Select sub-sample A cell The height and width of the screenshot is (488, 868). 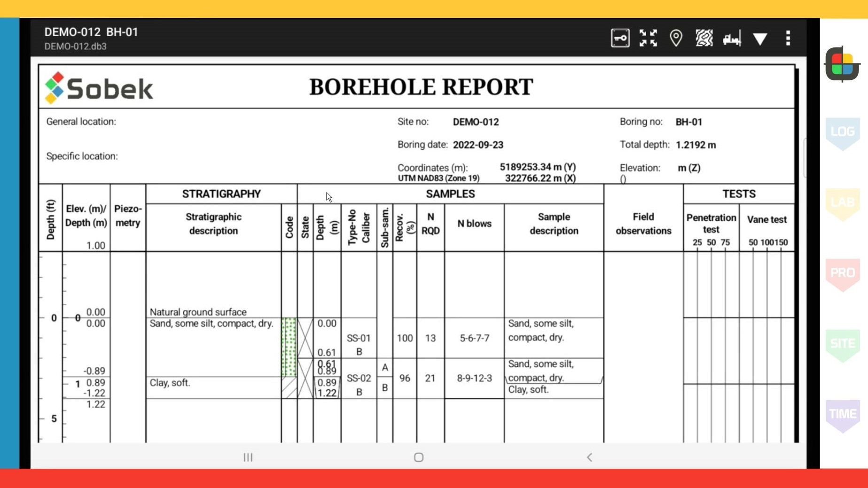click(x=385, y=368)
